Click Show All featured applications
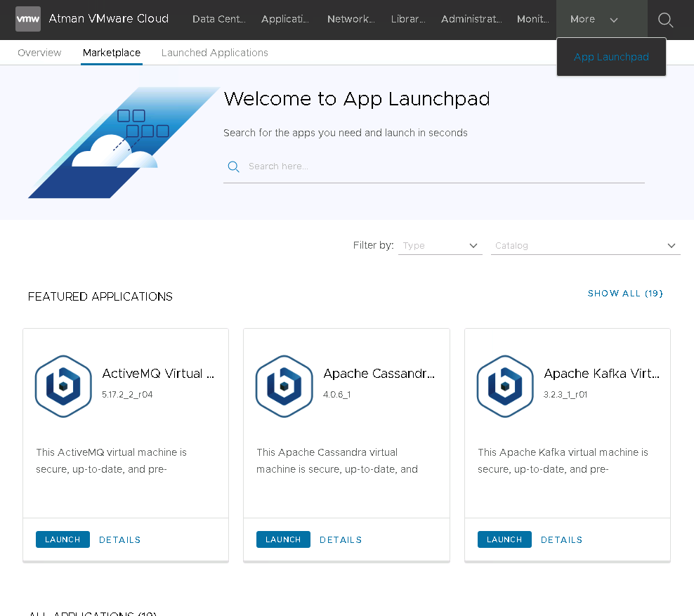694x616 pixels. click(x=625, y=294)
